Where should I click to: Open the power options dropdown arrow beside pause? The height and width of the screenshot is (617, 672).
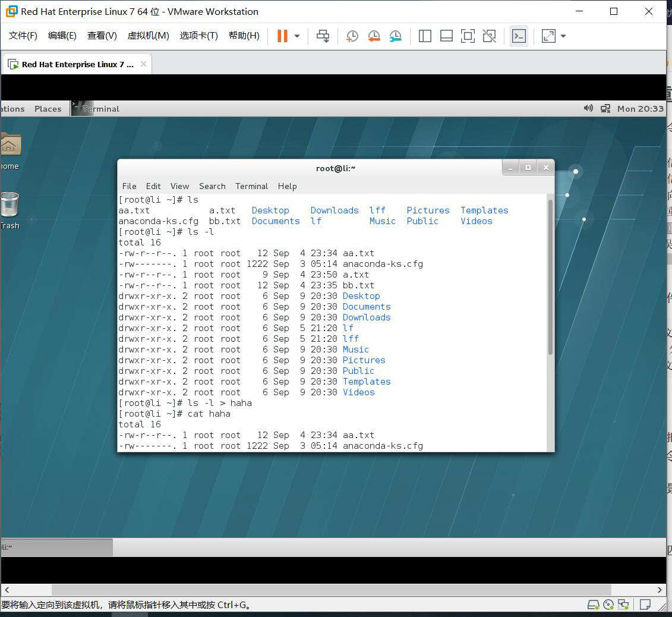(297, 36)
